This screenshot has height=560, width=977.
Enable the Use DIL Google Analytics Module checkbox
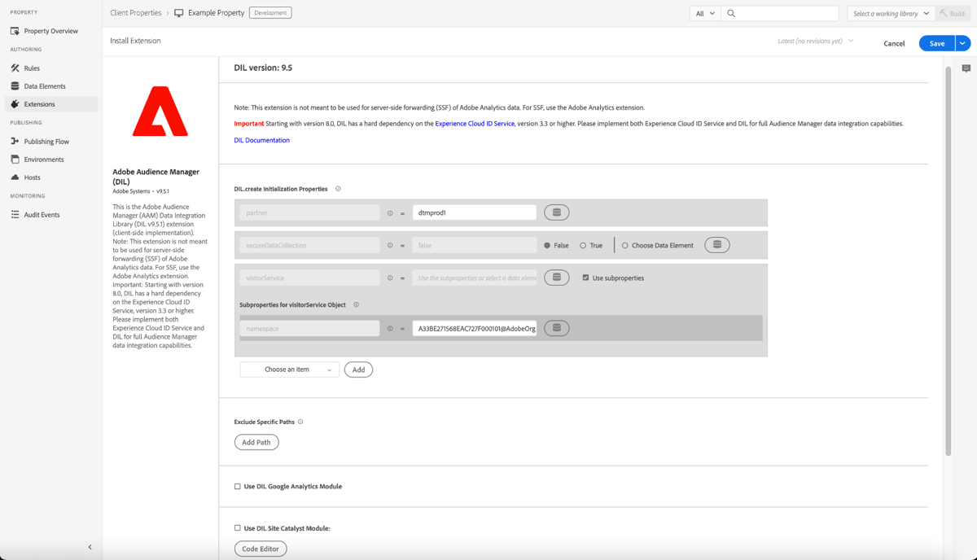click(237, 486)
